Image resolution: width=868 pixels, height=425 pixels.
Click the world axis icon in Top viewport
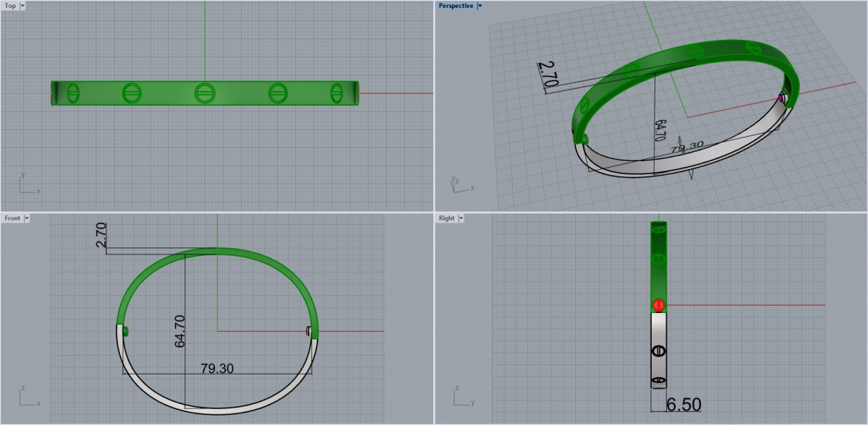(27, 186)
